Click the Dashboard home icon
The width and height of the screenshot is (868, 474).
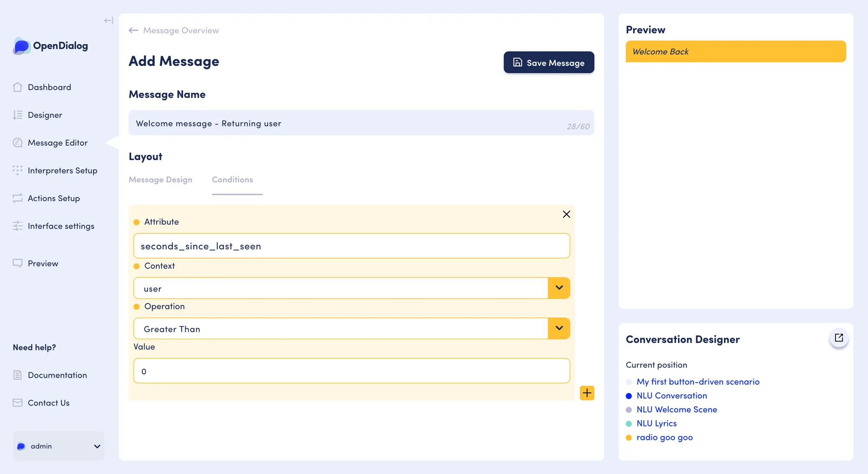tap(17, 87)
